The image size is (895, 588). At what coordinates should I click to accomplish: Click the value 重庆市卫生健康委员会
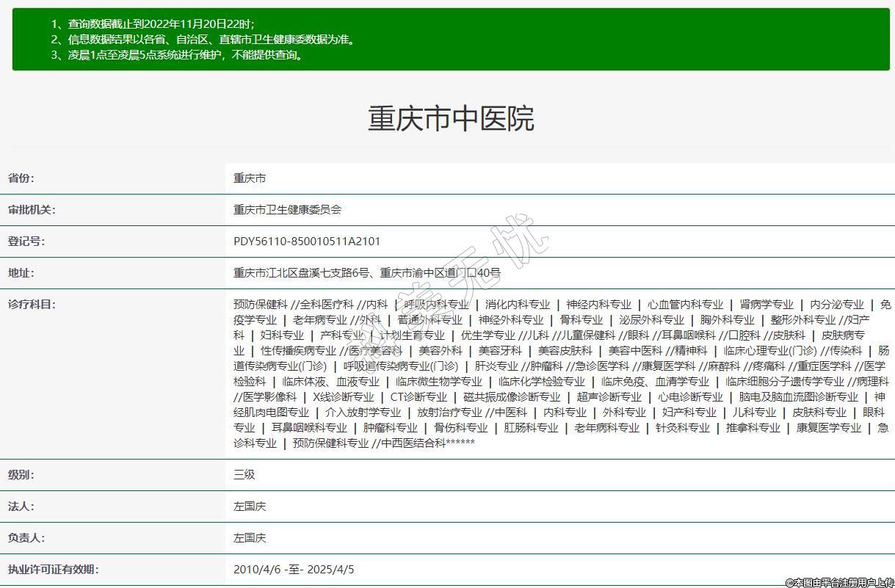coord(288,209)
